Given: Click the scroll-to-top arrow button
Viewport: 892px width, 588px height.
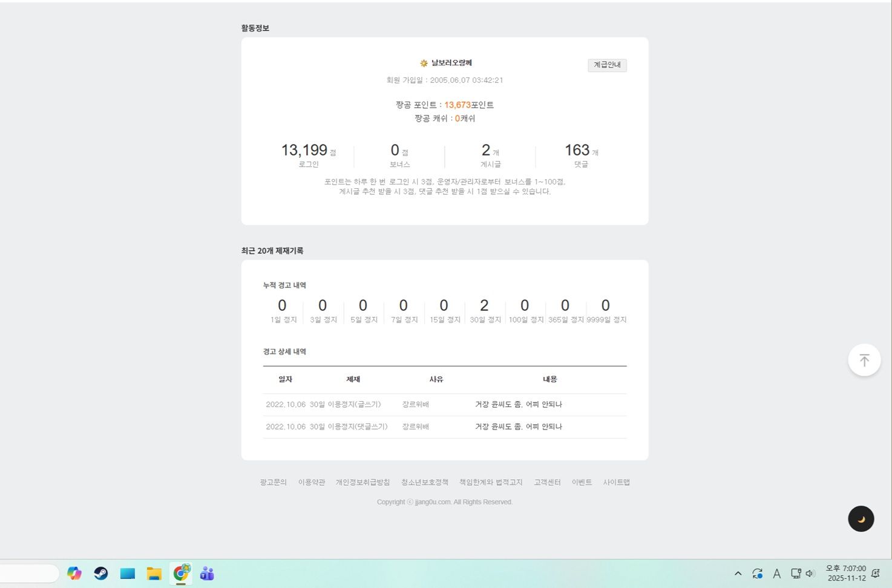Looking at the screenshot, I should point(864,361).
